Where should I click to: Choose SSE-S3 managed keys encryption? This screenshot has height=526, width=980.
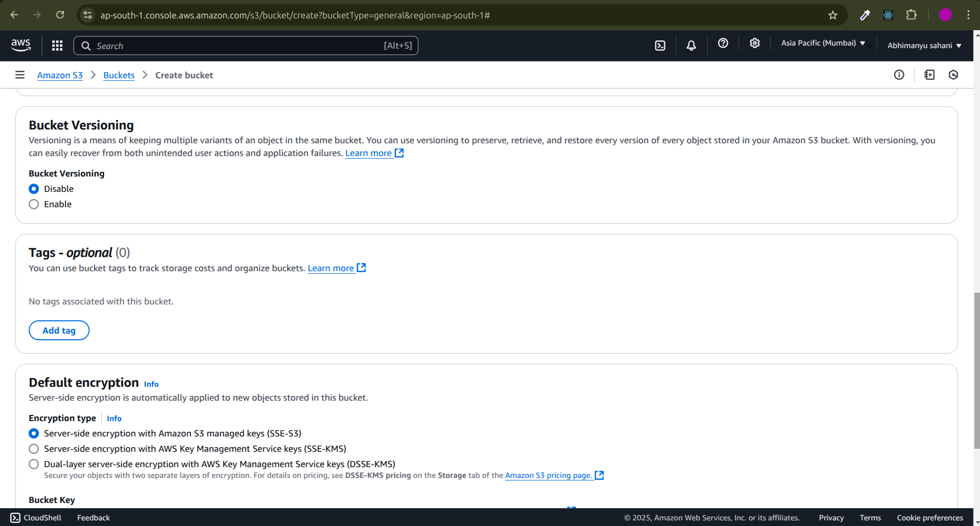(34, 433)
